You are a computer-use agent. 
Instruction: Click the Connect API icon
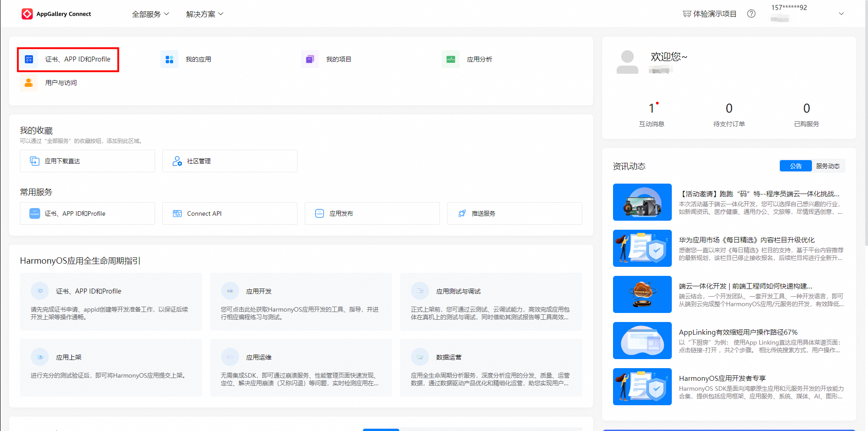click(177, 213)
